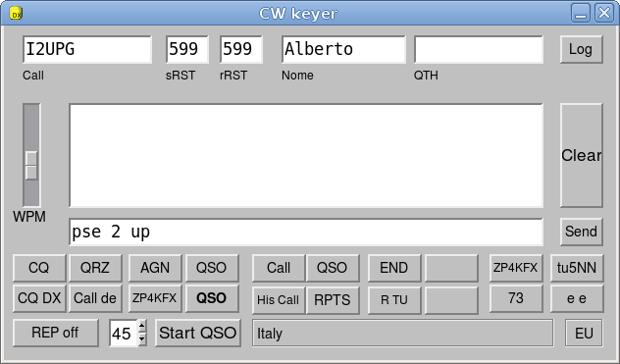Click the 'e e' macro button

coord(577,298)
